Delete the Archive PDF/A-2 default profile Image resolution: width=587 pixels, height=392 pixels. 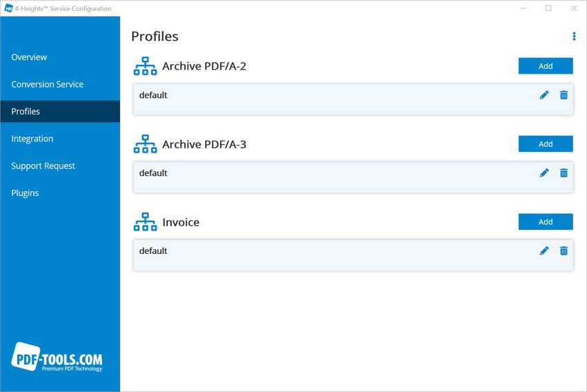[x=564, y=95]
